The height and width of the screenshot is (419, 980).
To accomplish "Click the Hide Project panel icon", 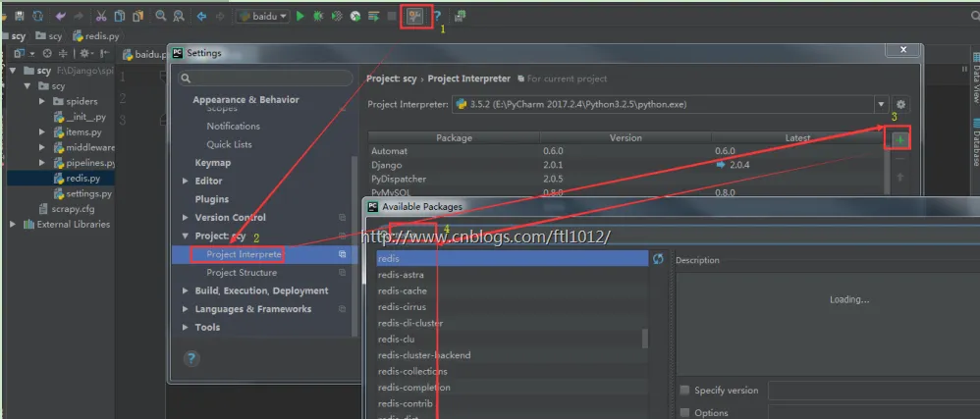I will click(105, 54).
